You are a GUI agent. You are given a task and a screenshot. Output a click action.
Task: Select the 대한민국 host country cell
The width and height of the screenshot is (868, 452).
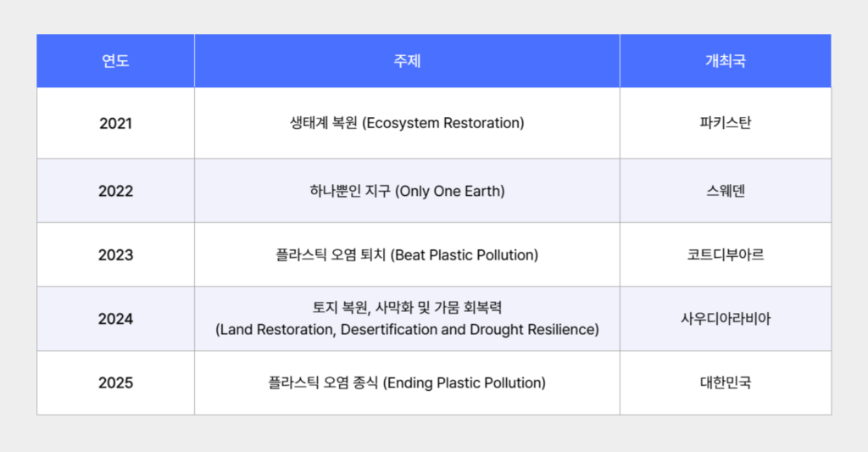click(726, 382)
